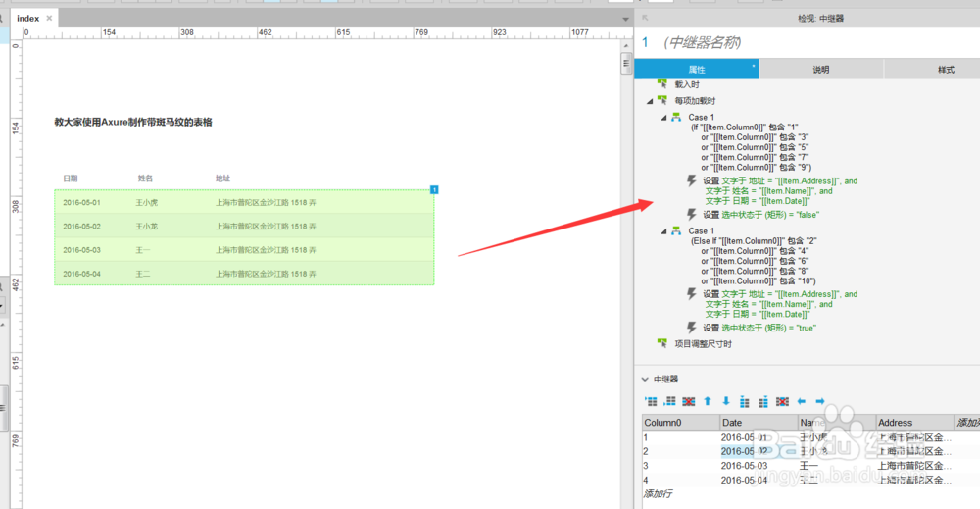This screenshot has height=509, width=980.
Task: Collapse the 中继器 dataset section
Action: tap(645, 379)
